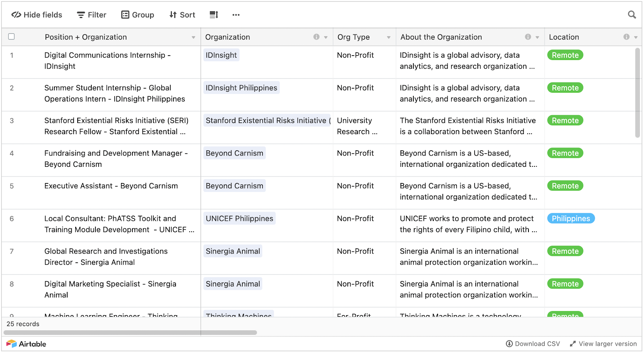Image resolution: width=644 pixels, height=353 pixels.
Task: Click Sinergia Animal chip in row 7
Action: click(x=233, y=251)
